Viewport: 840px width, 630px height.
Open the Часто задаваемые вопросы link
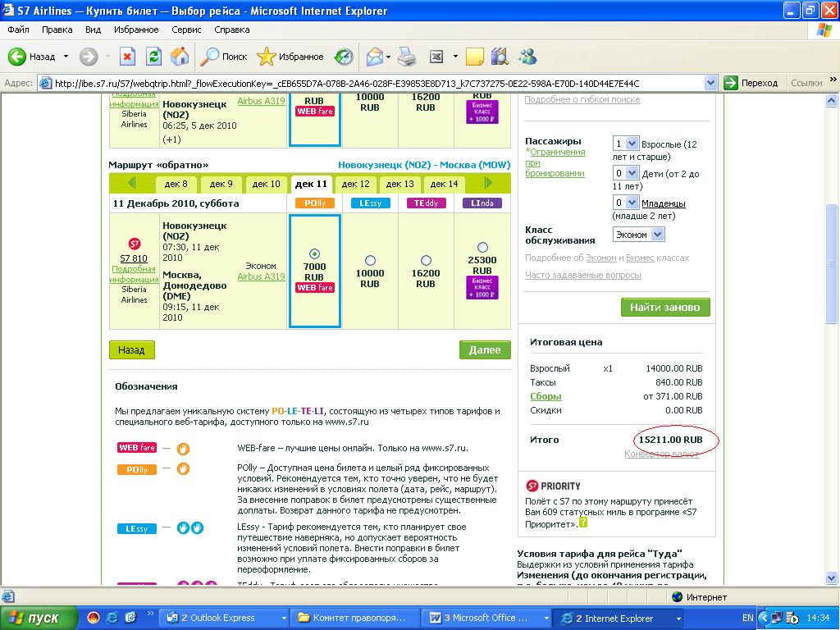[583, 275]
